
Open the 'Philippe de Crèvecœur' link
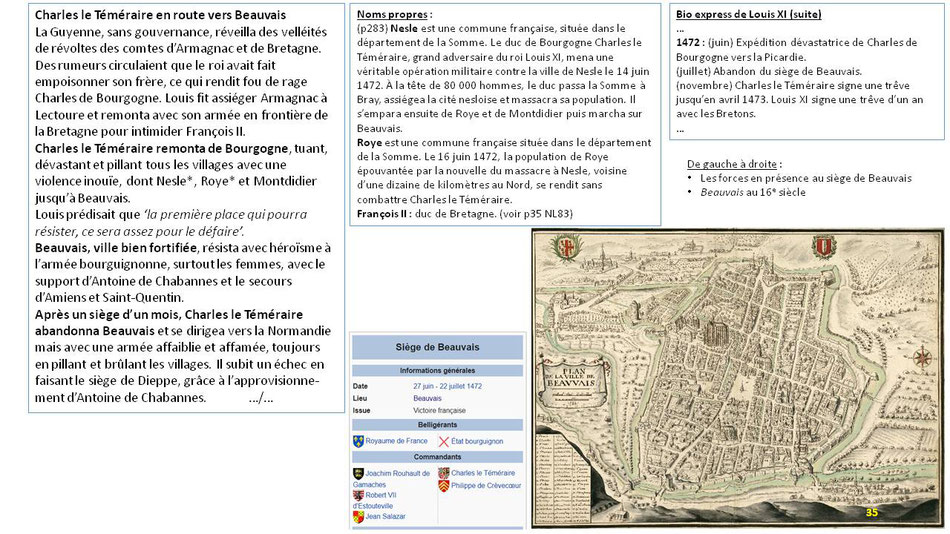[x=486, y=486]
